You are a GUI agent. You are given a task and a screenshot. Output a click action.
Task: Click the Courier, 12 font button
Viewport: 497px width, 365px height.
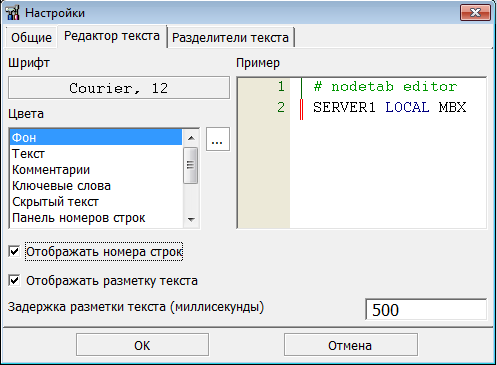point(119,88)
